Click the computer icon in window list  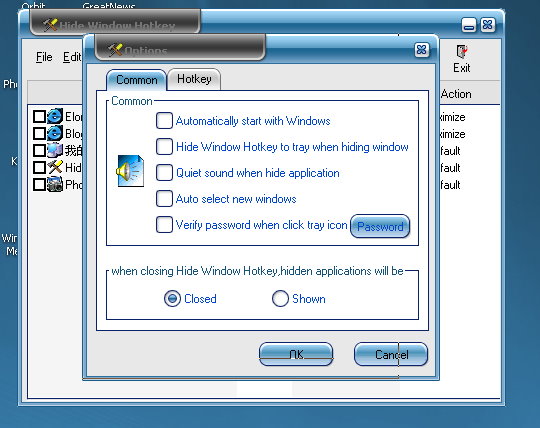pyautogui.click(x=55, y=150)
